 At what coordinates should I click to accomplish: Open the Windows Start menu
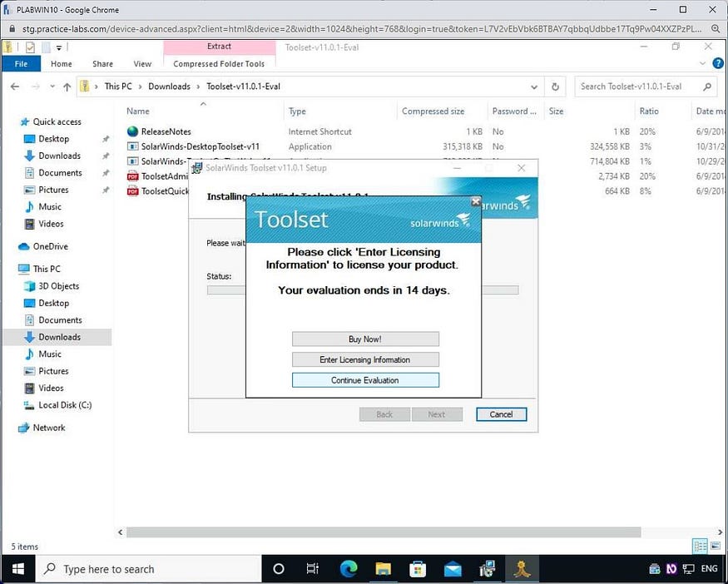point(17,569)
